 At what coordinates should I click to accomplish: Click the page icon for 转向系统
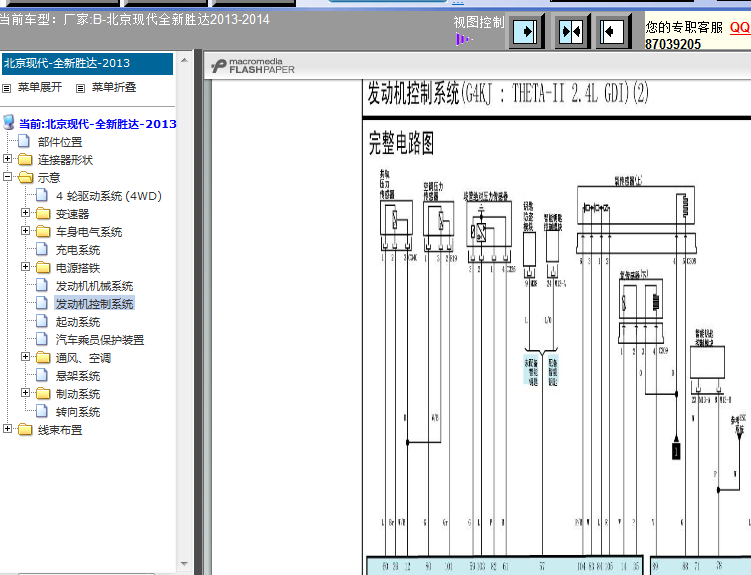point(42,411)
